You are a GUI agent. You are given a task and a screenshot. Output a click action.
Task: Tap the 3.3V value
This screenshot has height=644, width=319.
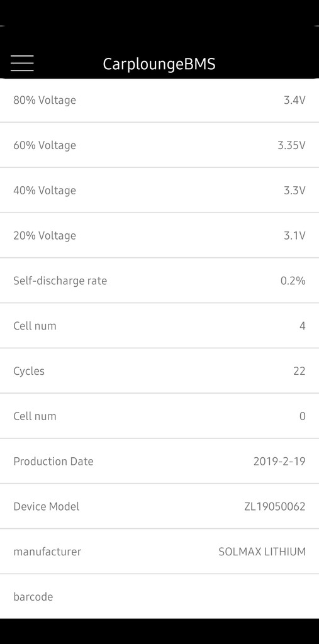click(x=294, y=191)
